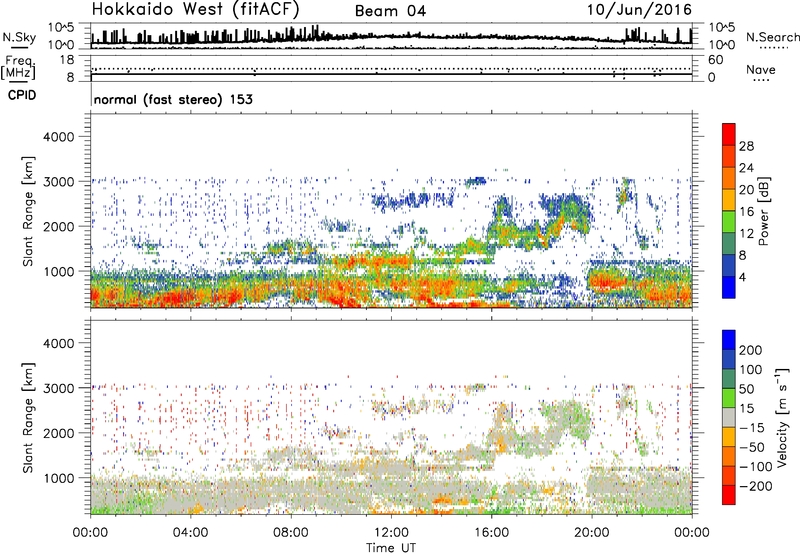800x554 pixels.
Task: Click the gray segment of velocity colorbar
Action: [x=729, y=418]
